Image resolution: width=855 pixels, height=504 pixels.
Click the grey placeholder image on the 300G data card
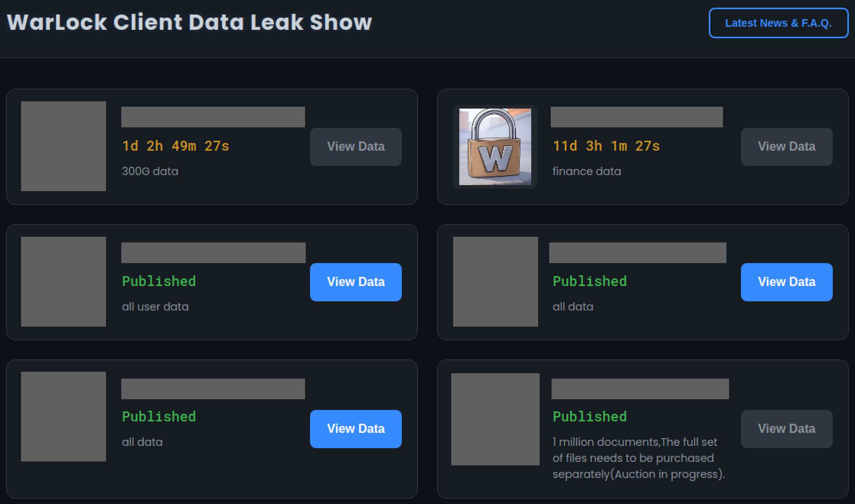pyautogui.click(x=64, y=146)
